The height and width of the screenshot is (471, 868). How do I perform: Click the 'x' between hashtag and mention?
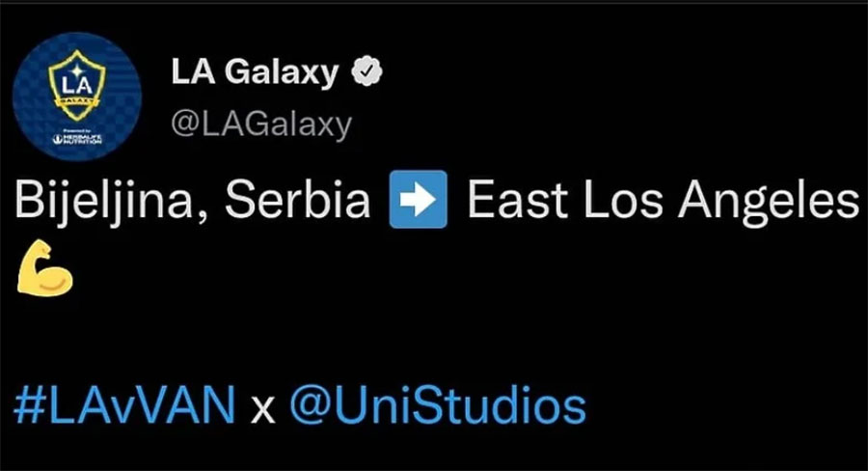[x=263, y=412]
